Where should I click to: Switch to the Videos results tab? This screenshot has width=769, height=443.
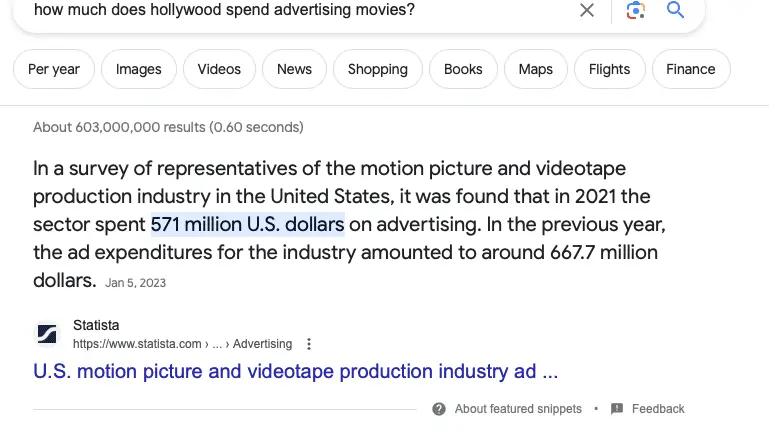pyautogui.click(x=219, y=70)
